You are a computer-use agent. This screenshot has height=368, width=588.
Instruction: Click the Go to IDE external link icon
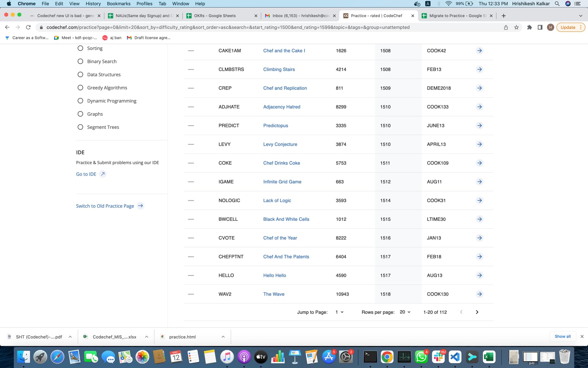(x=103, y=174)
